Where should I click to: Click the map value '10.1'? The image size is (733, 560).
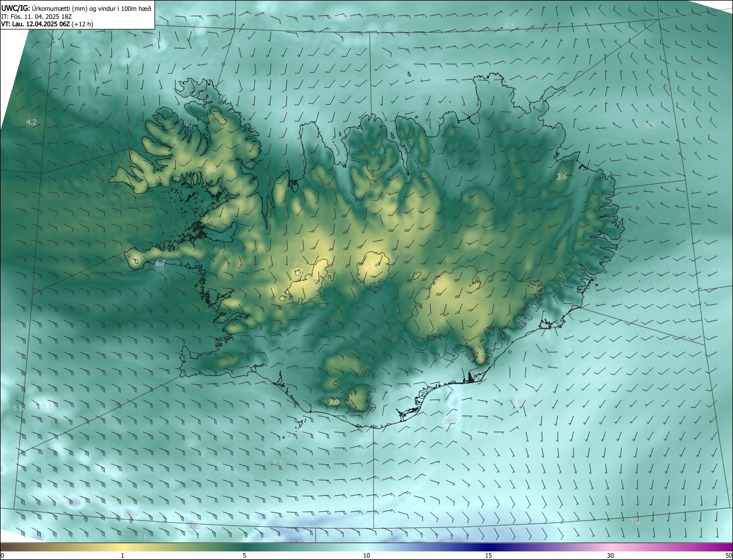(x=45, y=407)
